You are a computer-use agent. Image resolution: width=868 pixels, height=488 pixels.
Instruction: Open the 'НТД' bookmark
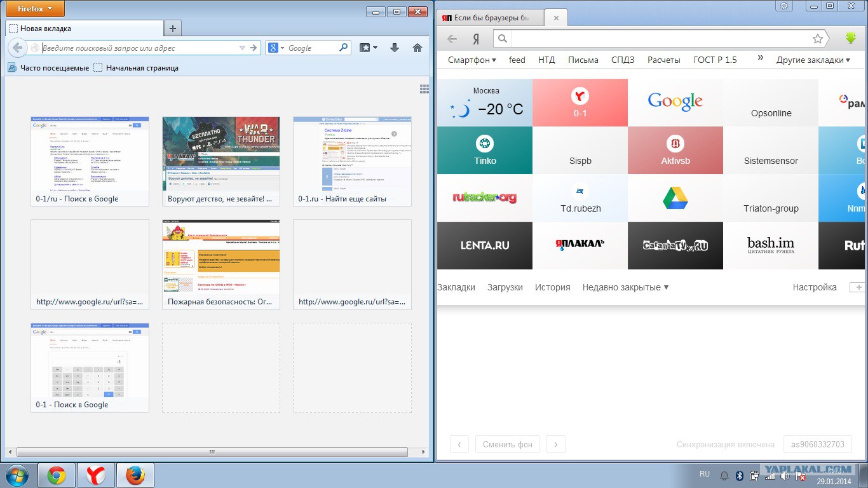click(x=546, y=60)
